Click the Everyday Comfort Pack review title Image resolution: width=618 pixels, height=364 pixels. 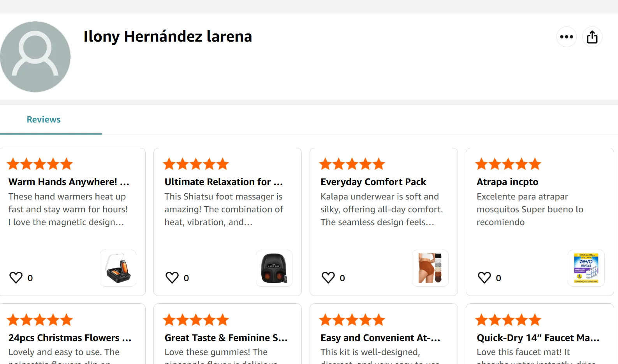pos(373,182)
